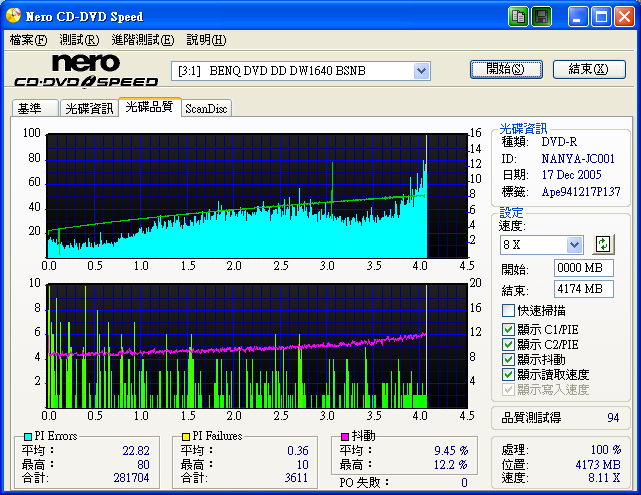Click jitter average 9.45 %
The height and width of the screenshot is (495, 641).
pyautogui.click(x=451, y=450)
